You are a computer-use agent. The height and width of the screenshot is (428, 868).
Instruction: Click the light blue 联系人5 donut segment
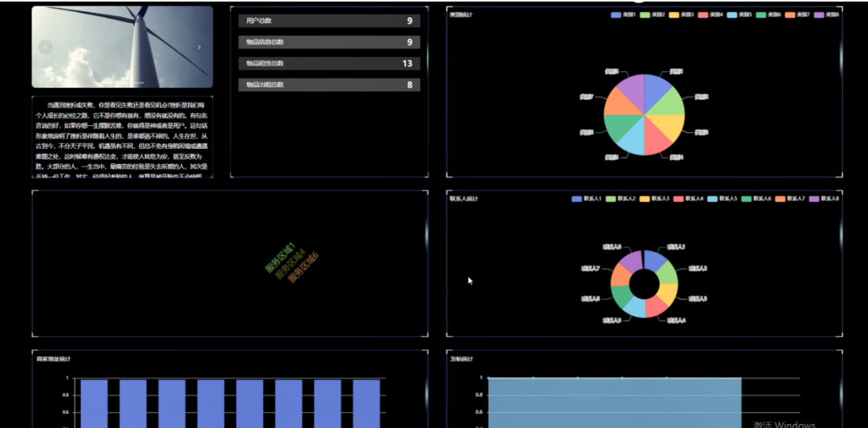(x=634, y=308)
